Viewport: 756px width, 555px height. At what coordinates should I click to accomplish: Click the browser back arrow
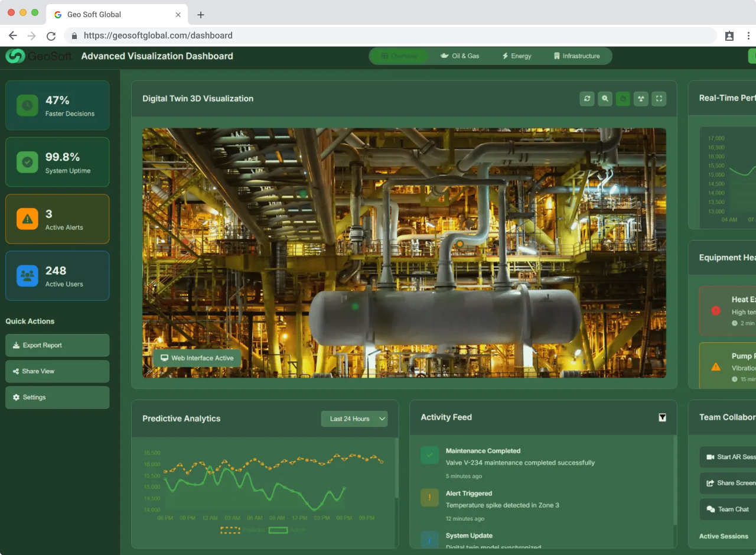tap(13, 35)
